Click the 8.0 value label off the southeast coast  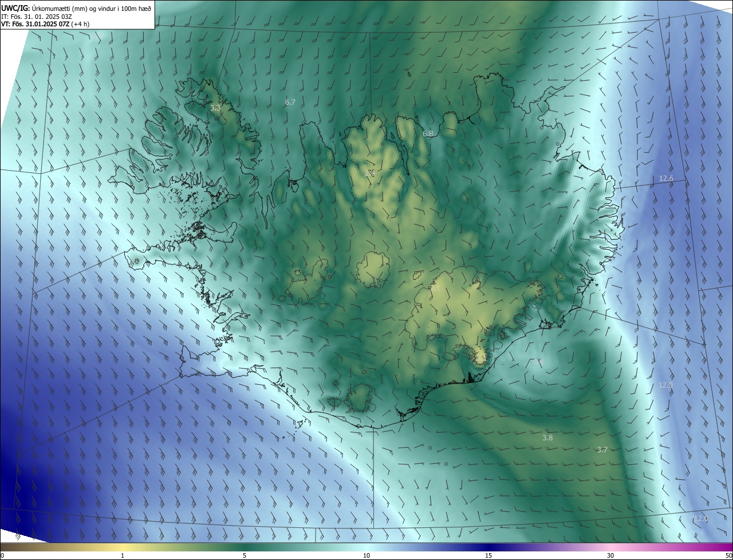pos(538,362)
